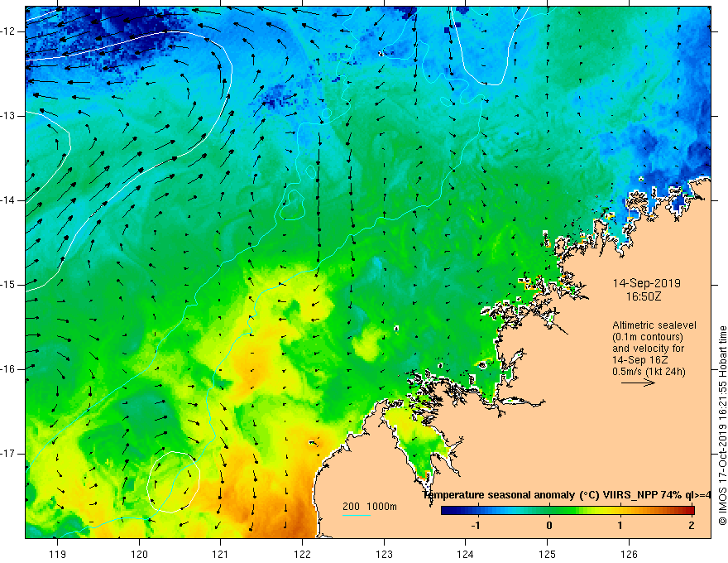The image size is (728, 563).
Task: Click the time label "16:50Z"
Action: pyautogui.click(x=643, y=296)
